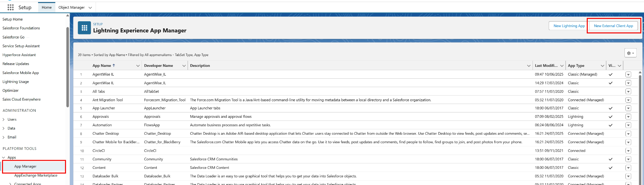Click the 13:51 09/11/2021 date cell
This screenshot has height=185, width=644.
coord(549,151)
